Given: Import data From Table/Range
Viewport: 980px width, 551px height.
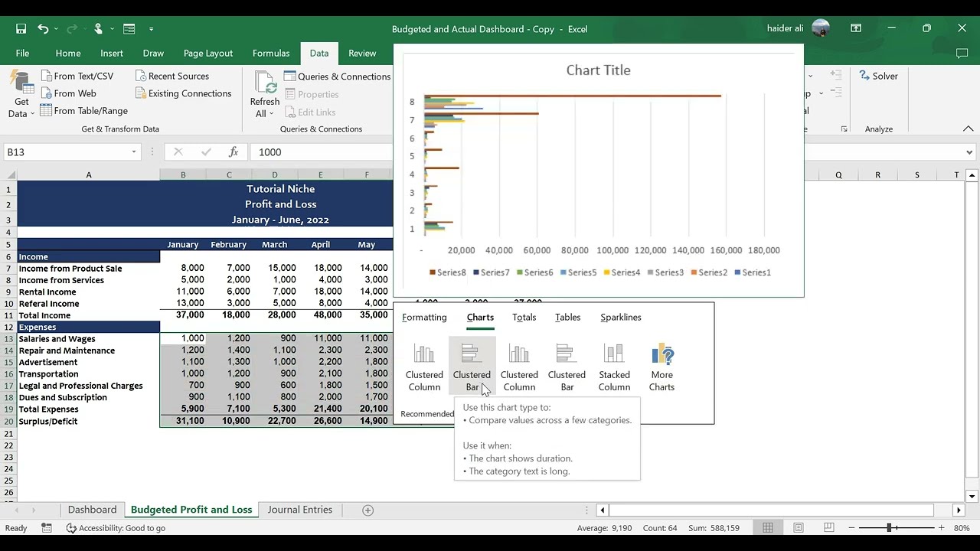Looking at the screenshot, I should coord(83,111).
